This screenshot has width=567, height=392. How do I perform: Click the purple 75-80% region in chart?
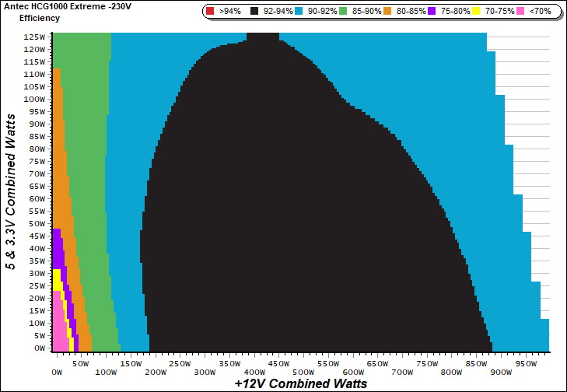58,253
